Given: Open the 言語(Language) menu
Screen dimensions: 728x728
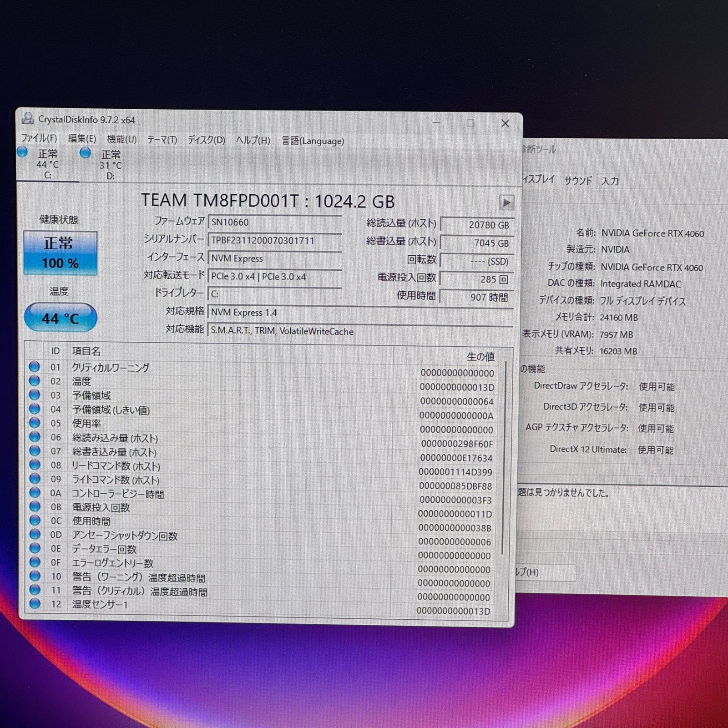Looking at the screenshot, I should pos(313,141).
